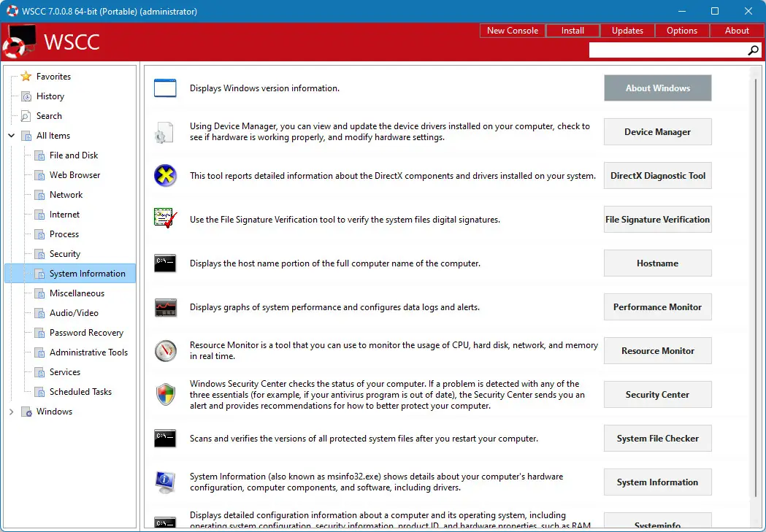Click the Search sidebar magnifier icon
The image size is (766, 532).
(26, 116)
